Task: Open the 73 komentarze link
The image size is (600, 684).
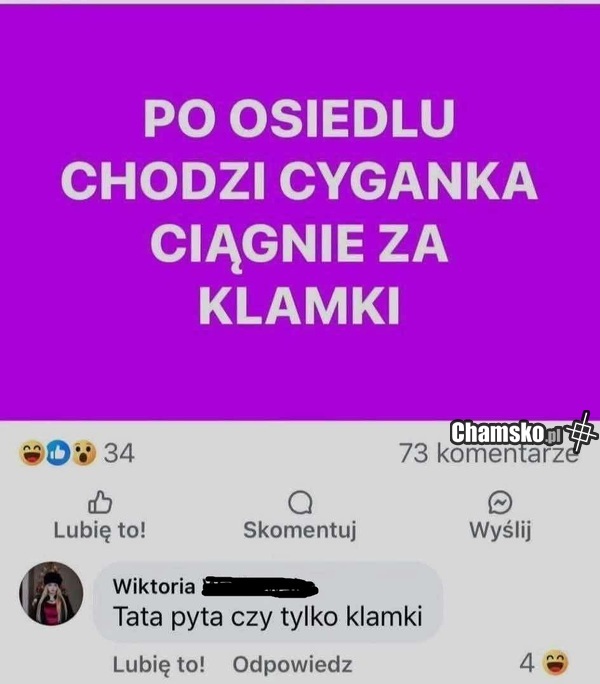Action: click(489, 453)
